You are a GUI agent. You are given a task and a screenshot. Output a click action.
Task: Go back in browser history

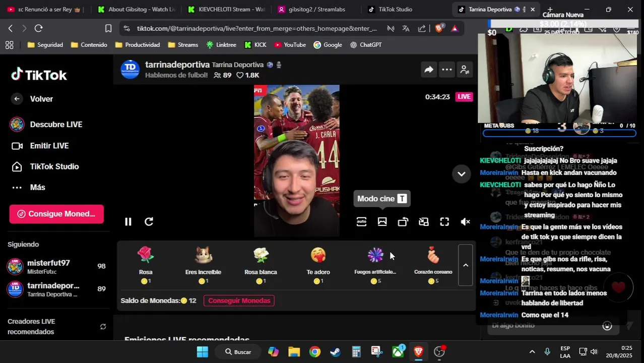point(10,28)
